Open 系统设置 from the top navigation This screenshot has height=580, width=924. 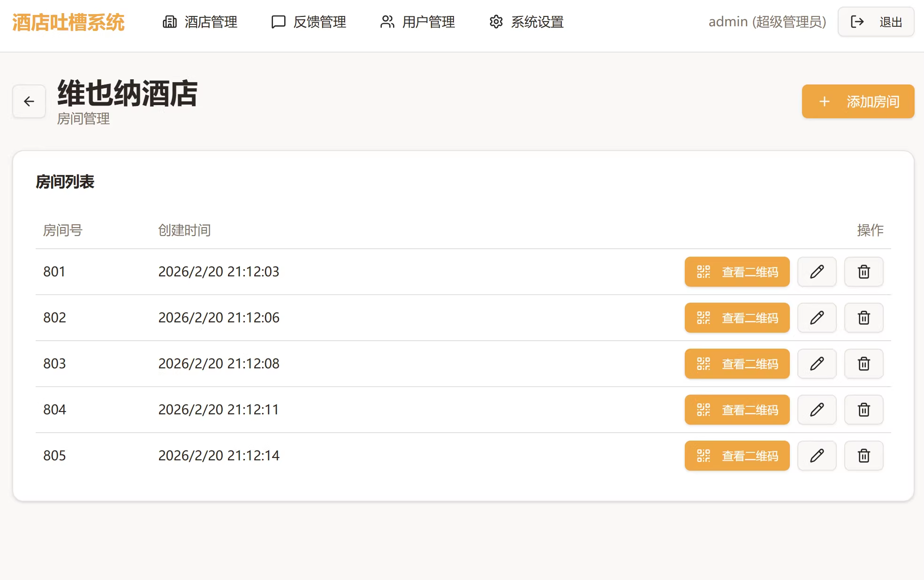(526, 22)
